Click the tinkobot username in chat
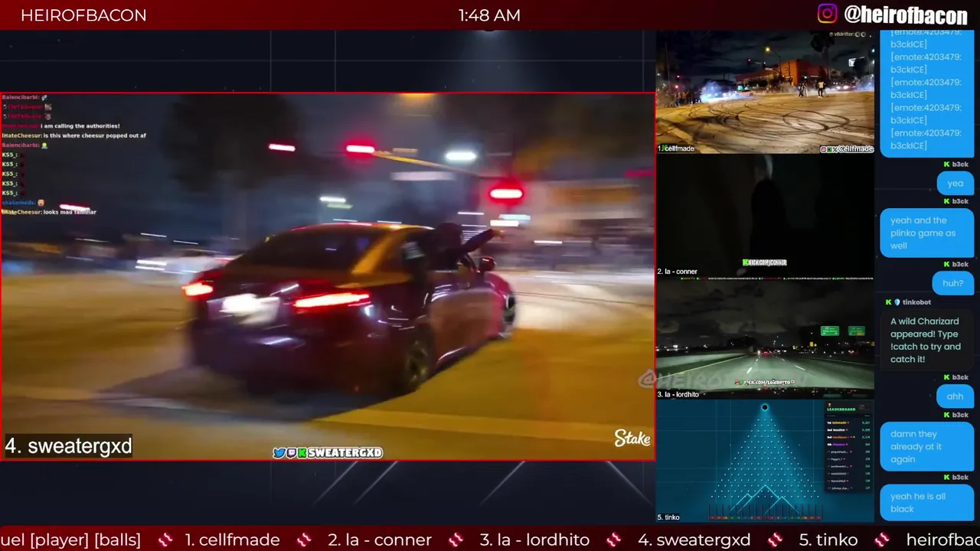The height and width of the screenshot is (551, 980). coord(916,302)
